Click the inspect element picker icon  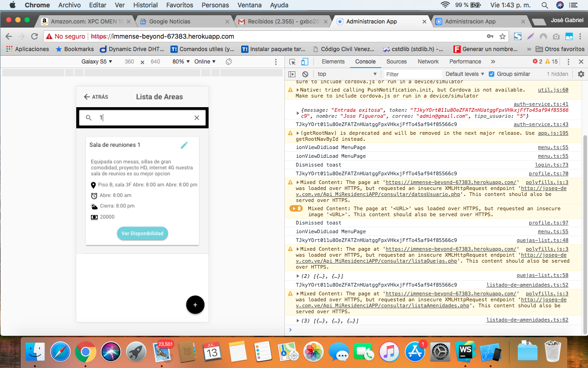click(292, 62)
